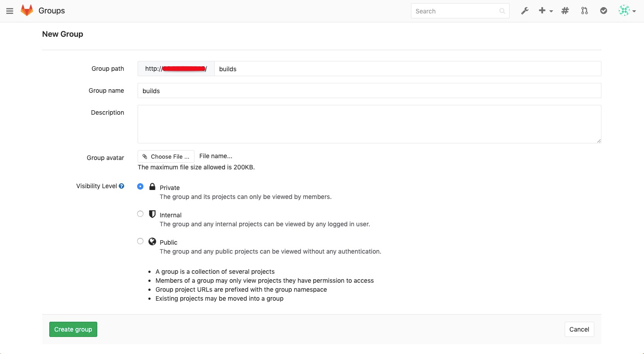Click the Description resize handle corner
The height and width of the screenshot is (354, 644).
(x=599, y=141)
